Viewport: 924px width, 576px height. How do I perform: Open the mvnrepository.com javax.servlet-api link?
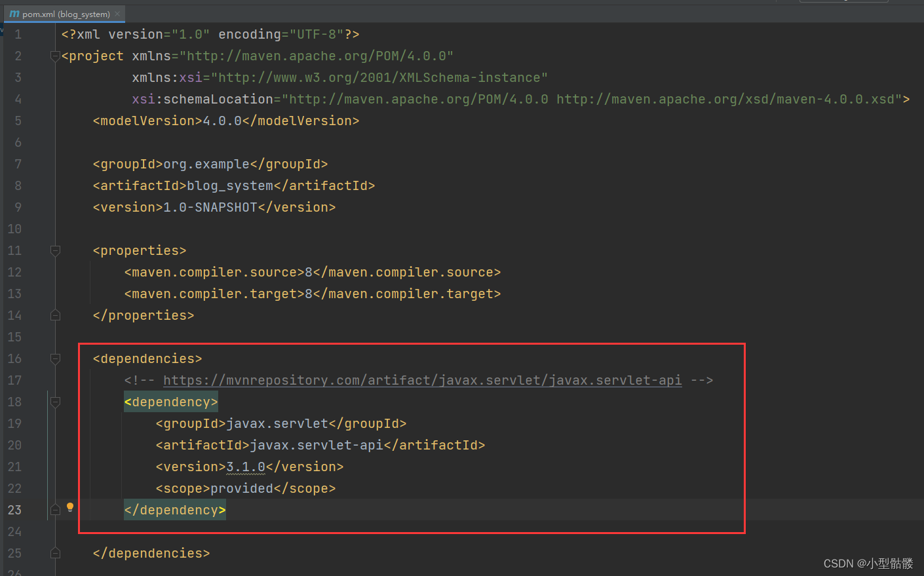point(422,380)
